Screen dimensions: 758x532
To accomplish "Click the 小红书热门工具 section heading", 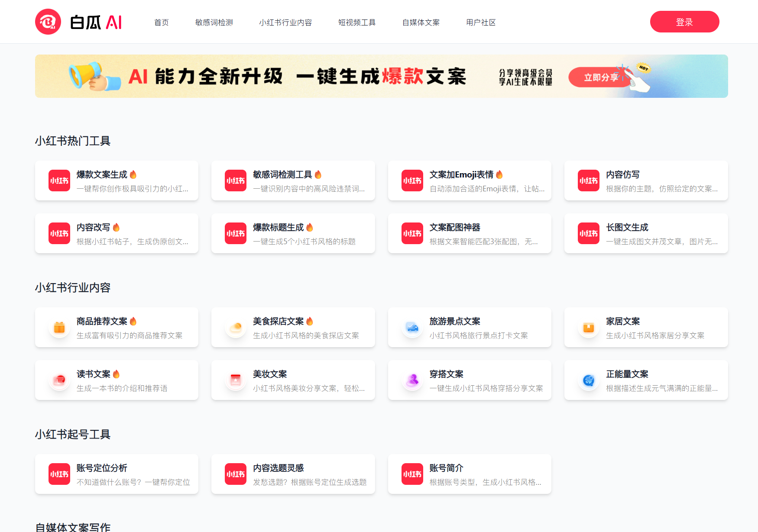I will coord(73,141).
